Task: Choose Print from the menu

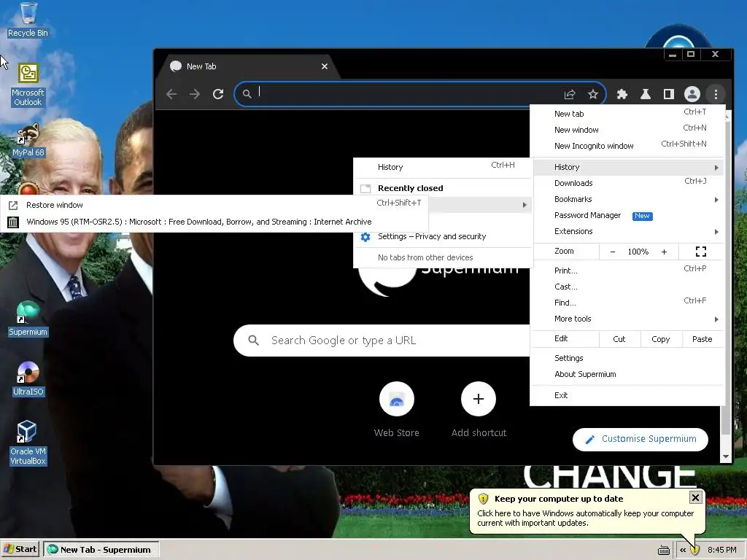Action: [627, 271]
